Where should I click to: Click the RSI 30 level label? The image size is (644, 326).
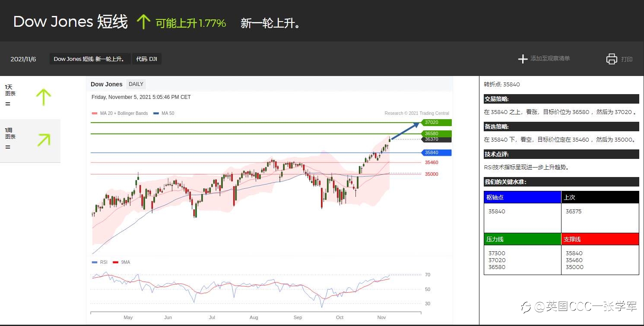(428, 304)
